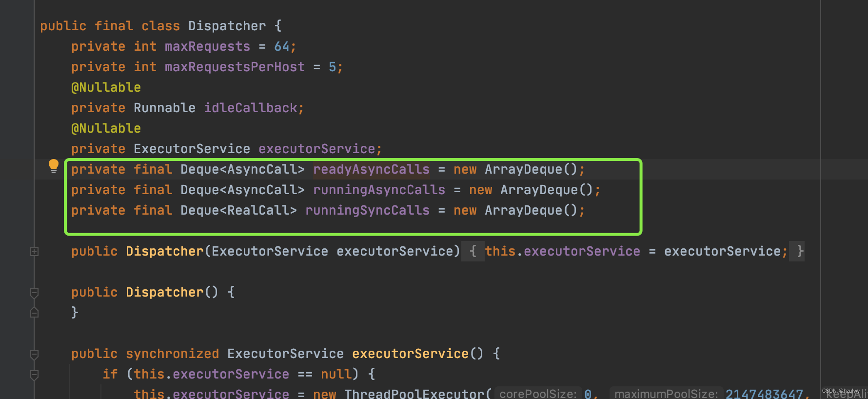Click the corePoolSize: inlay hint
Image resolution: width=868 pixels, height=399 pixels.
click(538, 394)
